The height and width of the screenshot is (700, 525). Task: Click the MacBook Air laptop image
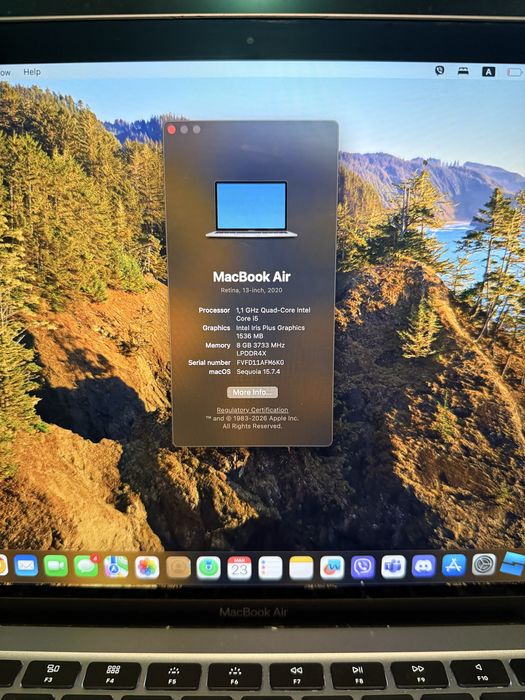[251, 209]
